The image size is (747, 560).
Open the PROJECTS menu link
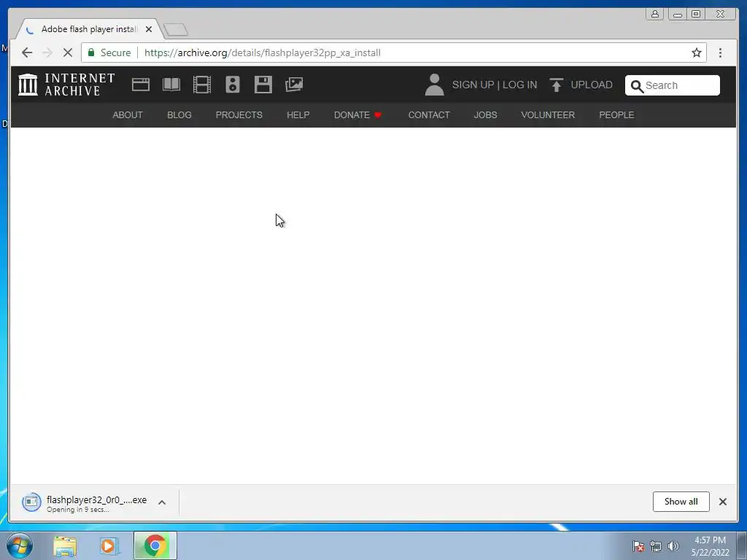click(239, 115)
